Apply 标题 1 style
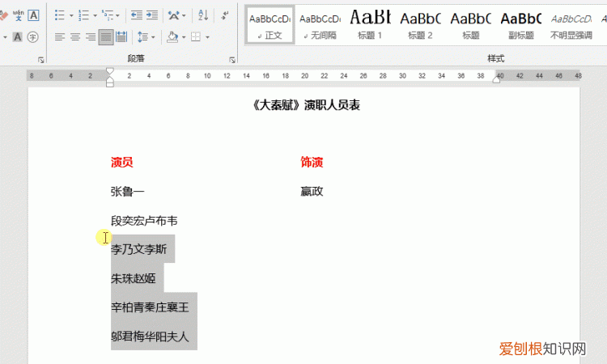Screen dimensions: 607x364 click(x=370, y=26)
